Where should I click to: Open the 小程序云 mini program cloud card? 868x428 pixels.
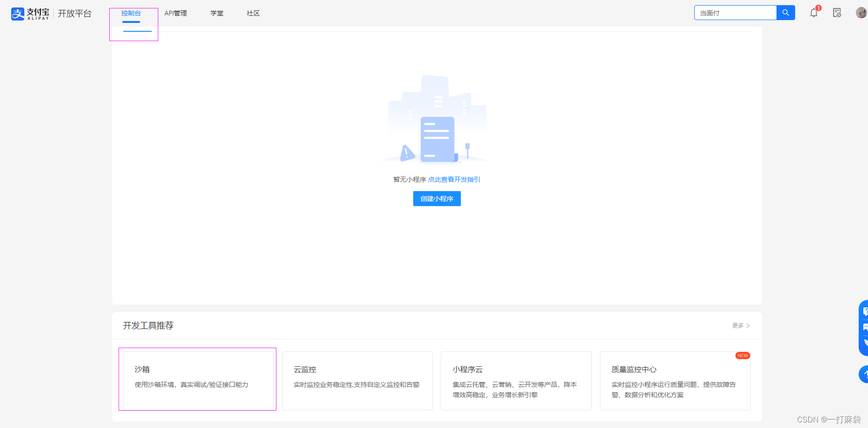click(516, 380)
